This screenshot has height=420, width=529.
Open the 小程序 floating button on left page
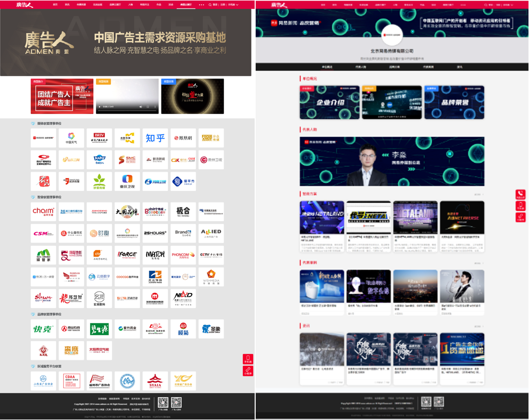pos(248,371)
